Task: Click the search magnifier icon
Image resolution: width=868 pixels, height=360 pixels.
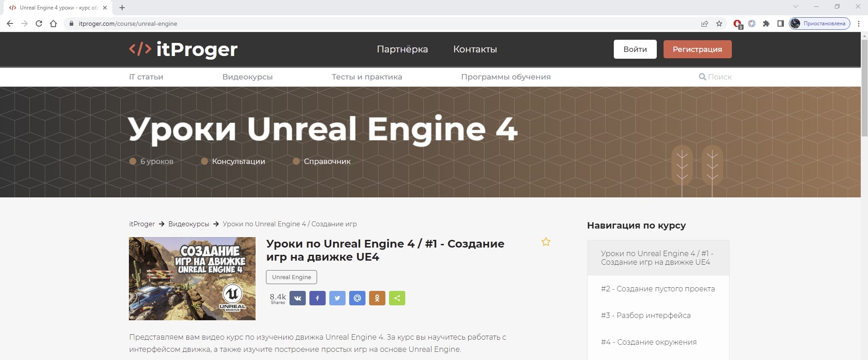Action: 702,77
